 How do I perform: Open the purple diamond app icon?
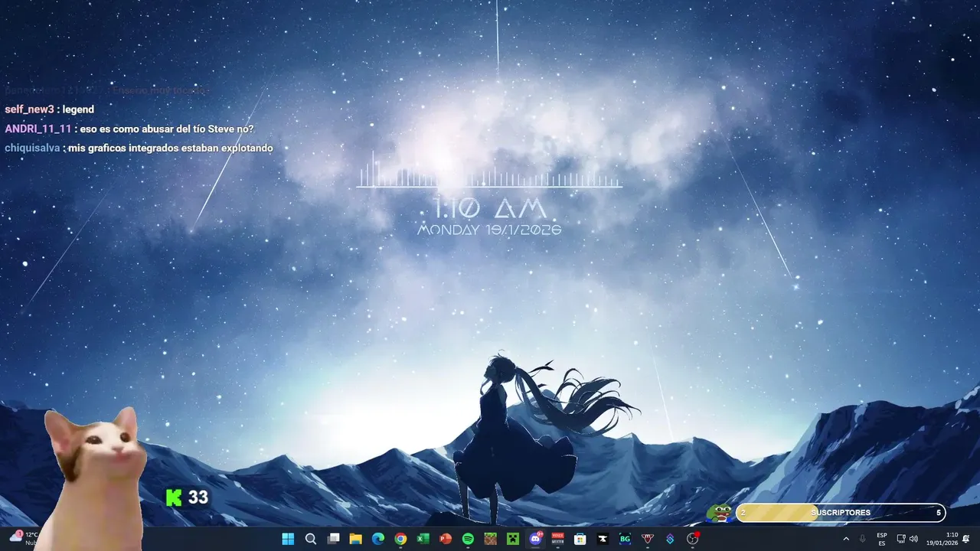click(x=670, y=539)
